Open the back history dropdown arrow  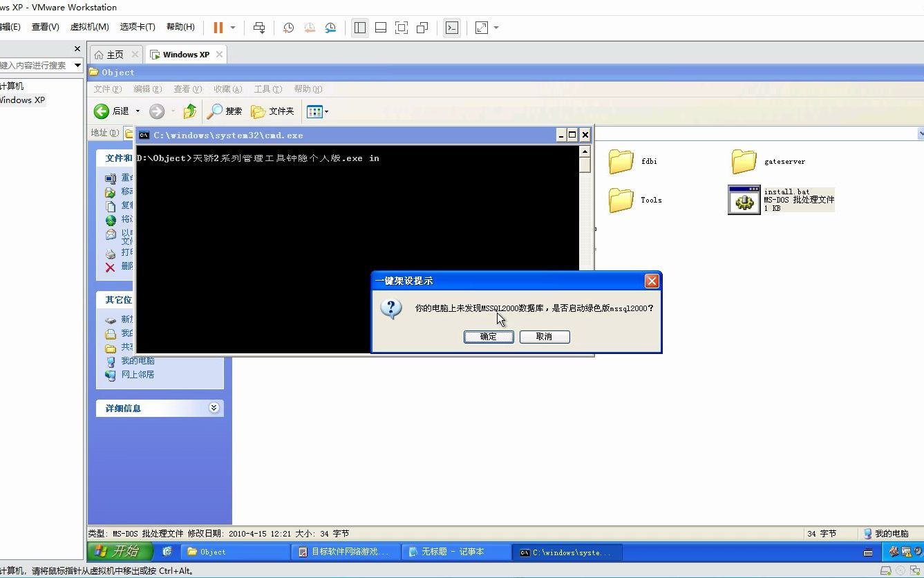tap(138, 111)
